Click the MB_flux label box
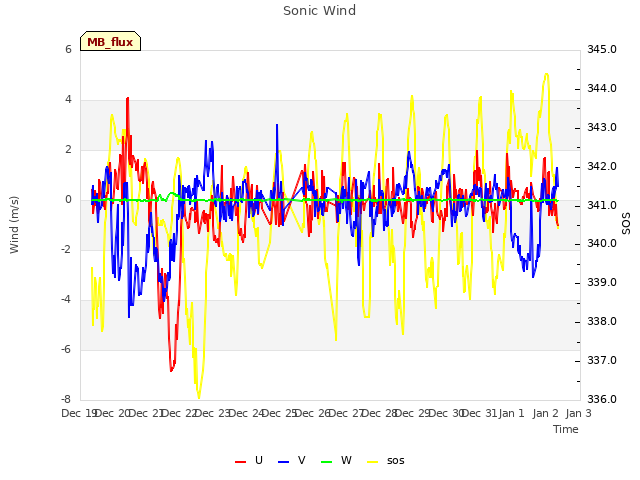This screenshot has height=480, width=640. (x=110, y=41)
